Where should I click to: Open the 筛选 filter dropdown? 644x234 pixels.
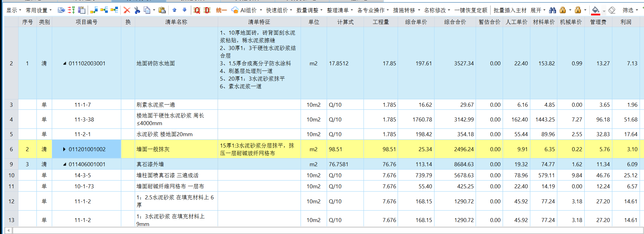[630, 10]
